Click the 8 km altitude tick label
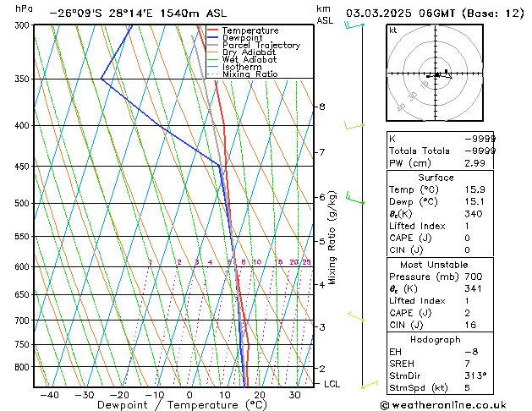The image size is (532, 411). (322, 107)
